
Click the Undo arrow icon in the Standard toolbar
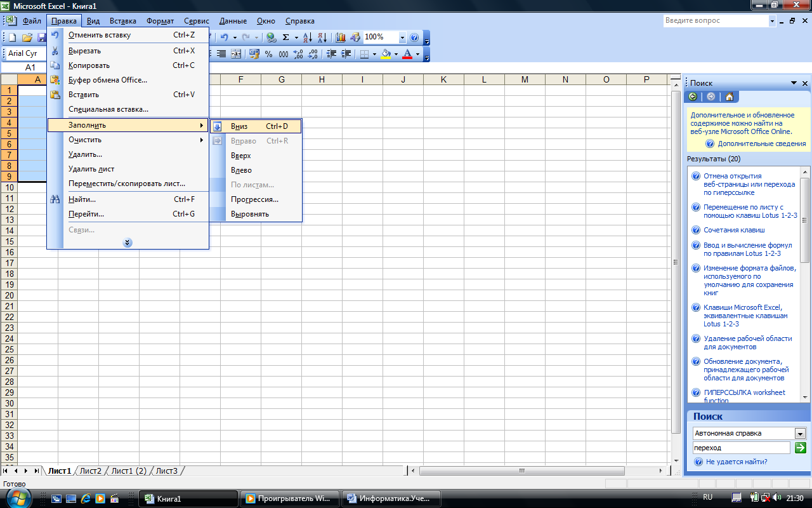[224, 37]
